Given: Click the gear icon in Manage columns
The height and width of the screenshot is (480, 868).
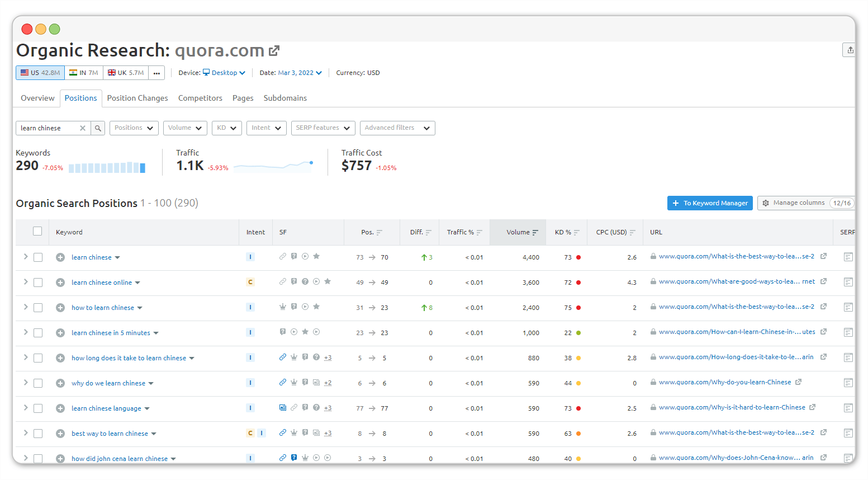Looking at the screenshot, I should [766, 203].
